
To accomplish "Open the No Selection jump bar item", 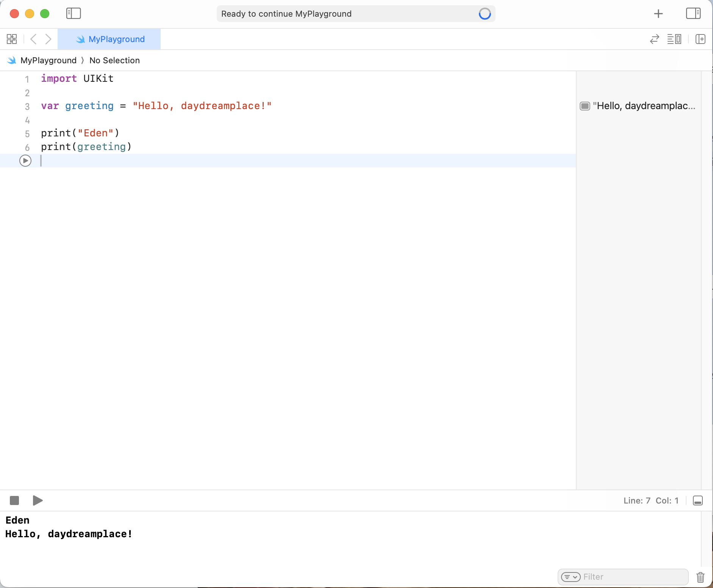I will point(114,60).
